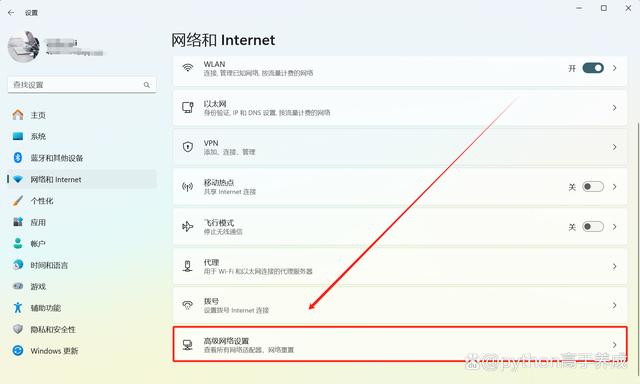Open 游戏 gamepad icon in sidebar

(x=18, y=286)
